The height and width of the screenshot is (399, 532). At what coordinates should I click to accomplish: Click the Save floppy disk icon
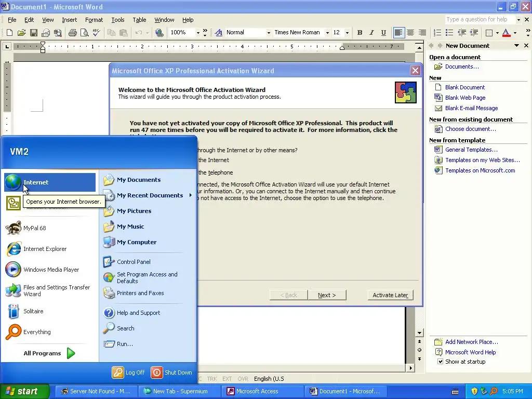[x=34, y=33]
